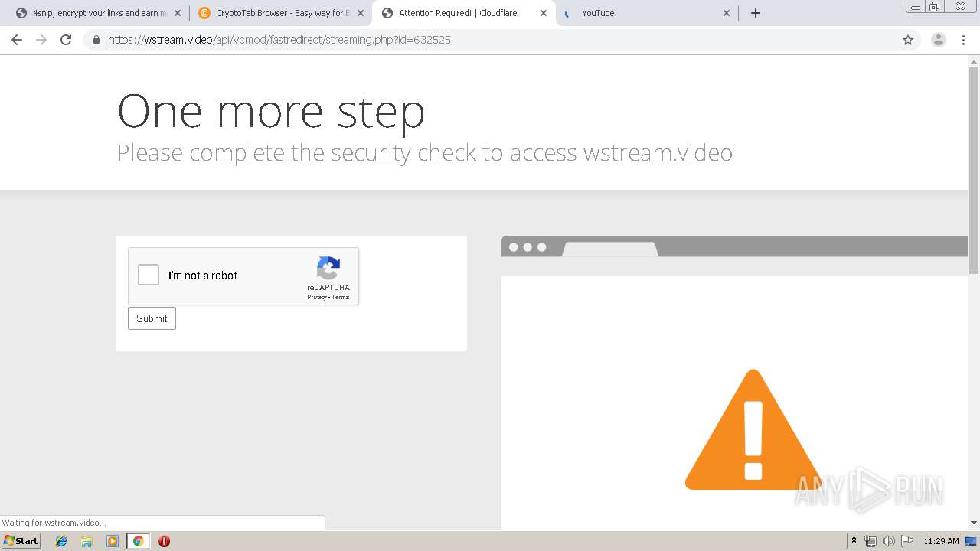Open the volume speaker tray icon
The image size is (980, 551).
888,541
